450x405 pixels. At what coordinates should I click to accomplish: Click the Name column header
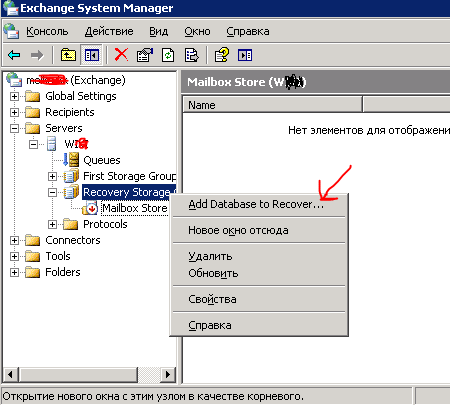272,105
